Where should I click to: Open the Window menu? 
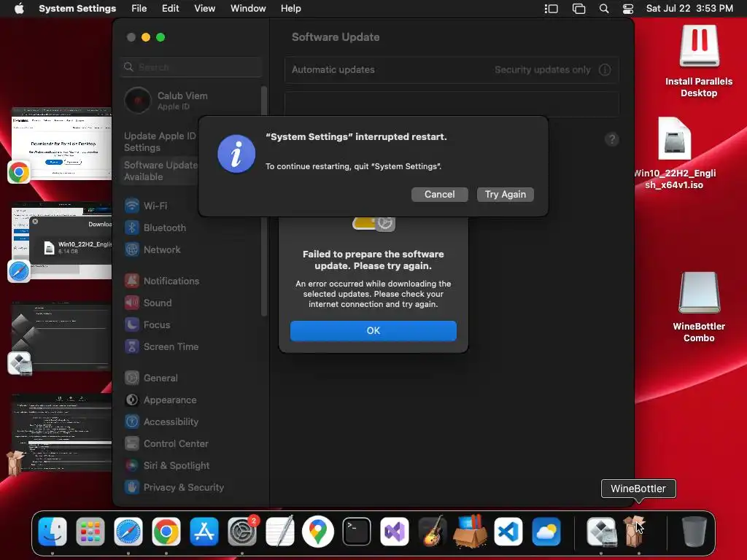click(x=248, y=9)
